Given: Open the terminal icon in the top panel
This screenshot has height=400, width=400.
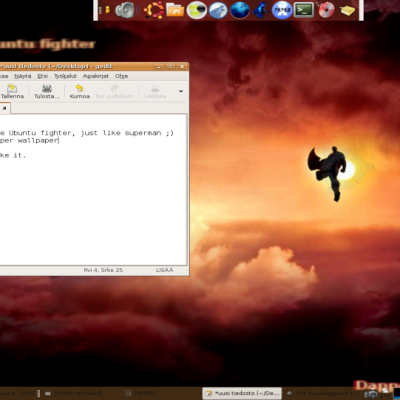Looking at the screenshot, I should tap(304, 10).
